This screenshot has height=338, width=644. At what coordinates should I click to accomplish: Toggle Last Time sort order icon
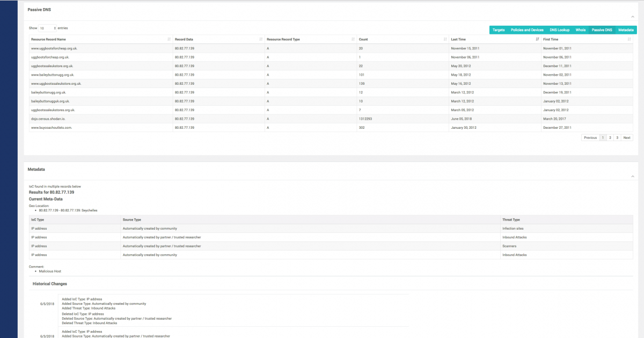(x=537, y=39)
